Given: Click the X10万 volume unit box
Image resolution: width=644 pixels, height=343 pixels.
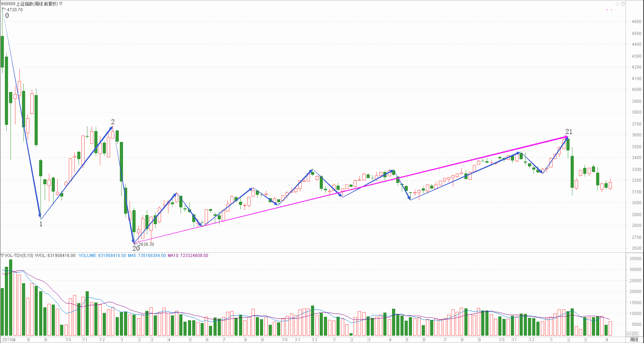Looking at the screenshot, I should (x=632, y=334).
